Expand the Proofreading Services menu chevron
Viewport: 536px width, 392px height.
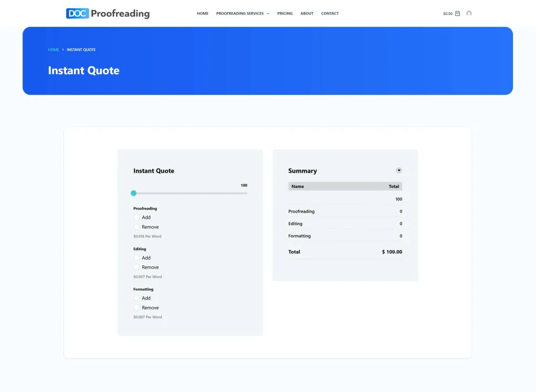[268, 14]
